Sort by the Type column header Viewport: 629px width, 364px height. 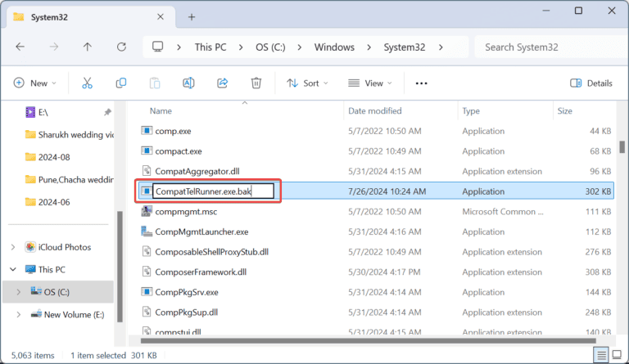coord(471,111)
